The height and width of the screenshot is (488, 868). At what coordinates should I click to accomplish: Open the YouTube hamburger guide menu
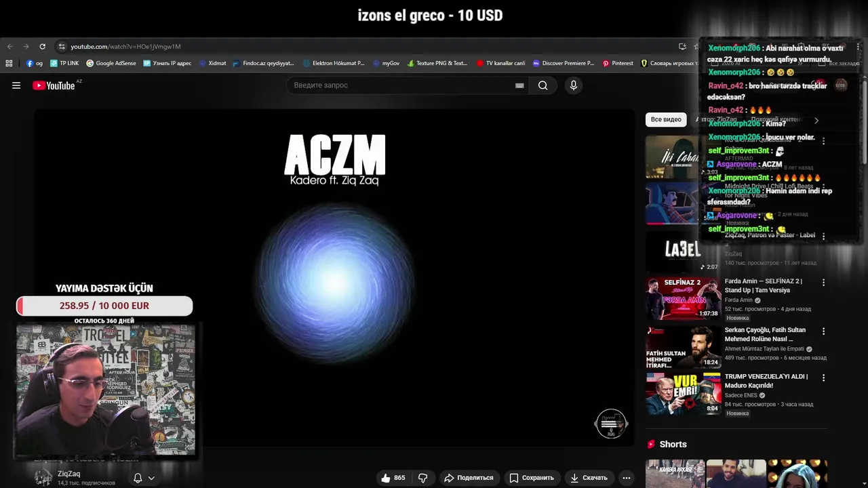(x=16, y=85)
